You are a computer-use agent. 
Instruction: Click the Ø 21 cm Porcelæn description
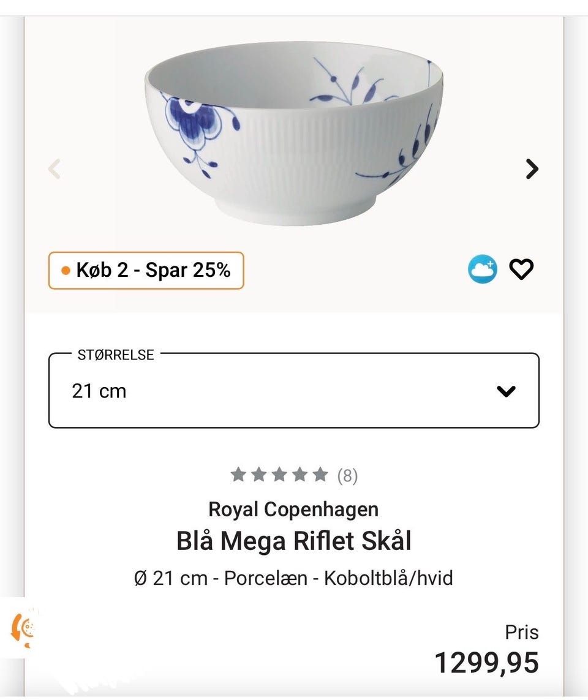[x=293, y=578]
